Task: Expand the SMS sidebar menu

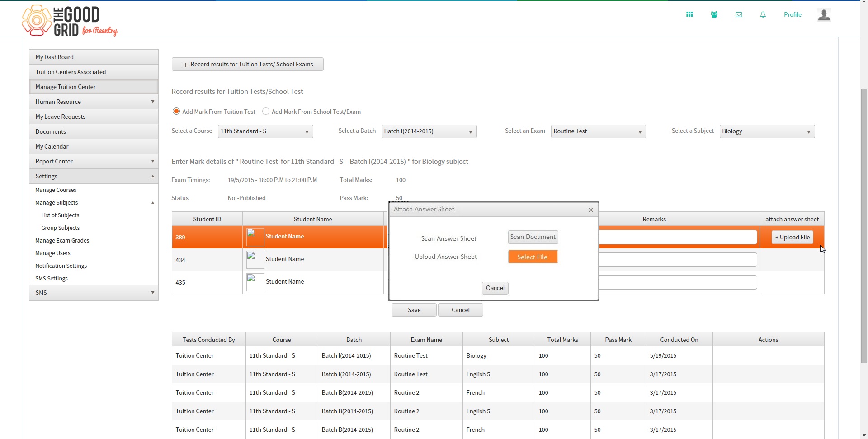Action: point(94,293)
